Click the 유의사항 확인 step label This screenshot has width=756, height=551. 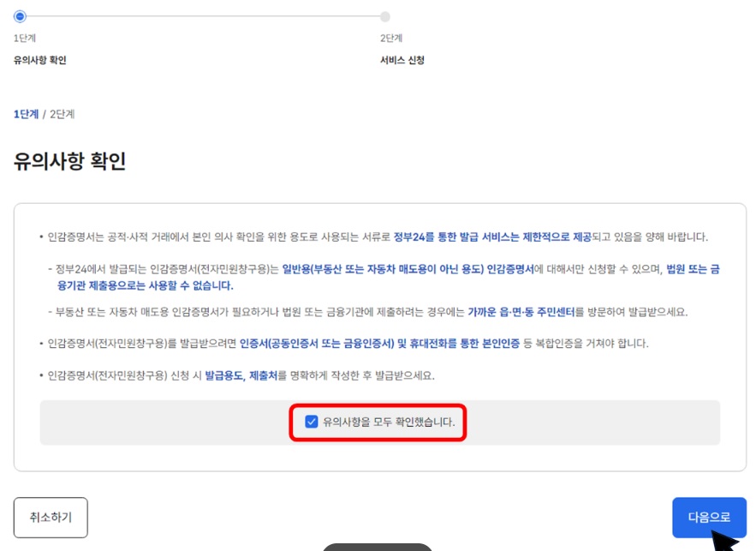(40, 60)
